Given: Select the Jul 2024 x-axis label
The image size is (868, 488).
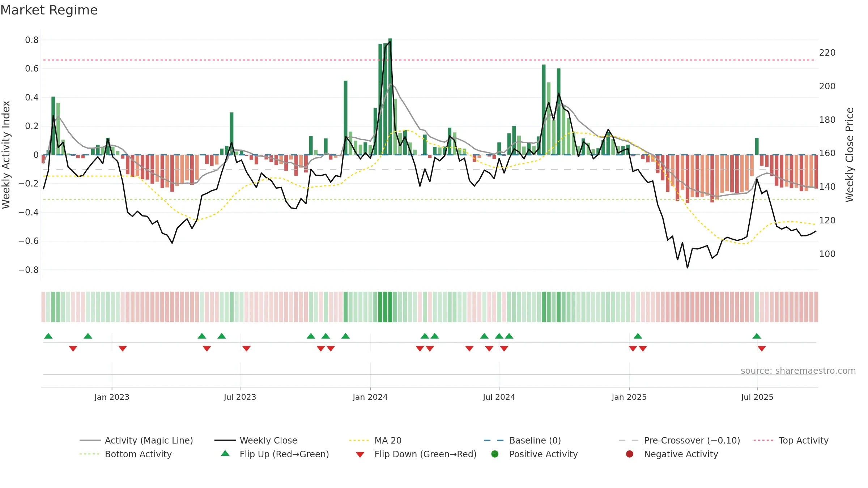Looking at the screenshot, I should click(x=499, y=397).
